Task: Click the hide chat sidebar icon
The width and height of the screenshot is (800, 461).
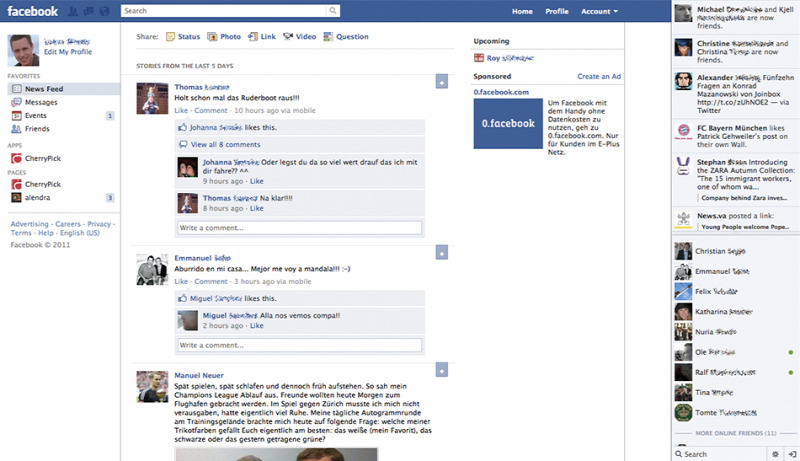Action: 792,454
